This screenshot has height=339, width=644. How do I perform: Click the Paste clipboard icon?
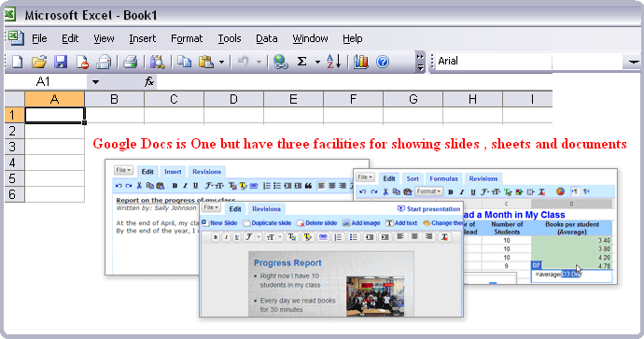point(206,62)
